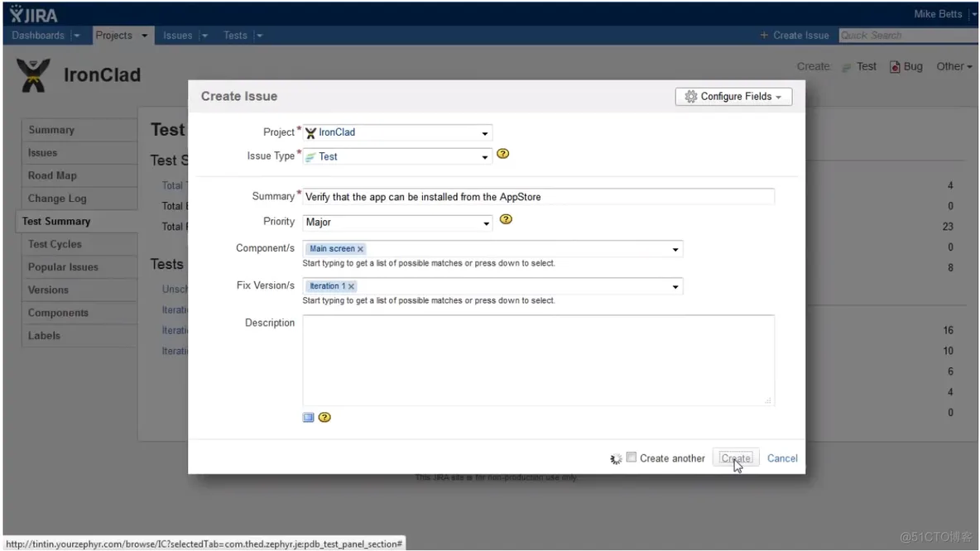
Task: Select the Versions sidebar tab
Action: 79,290
